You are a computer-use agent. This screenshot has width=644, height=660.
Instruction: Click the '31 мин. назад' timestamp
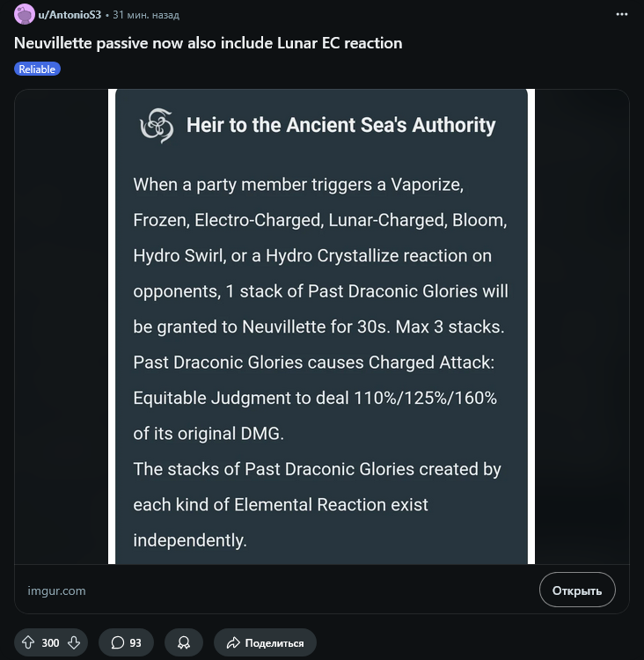pyautogui.click(x=146, y=15)
